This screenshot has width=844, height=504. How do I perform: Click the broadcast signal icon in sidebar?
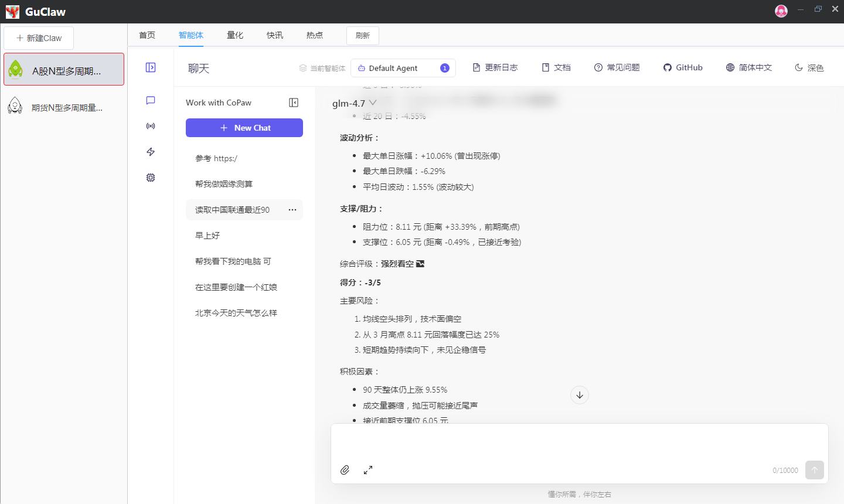tap(151, 125)
